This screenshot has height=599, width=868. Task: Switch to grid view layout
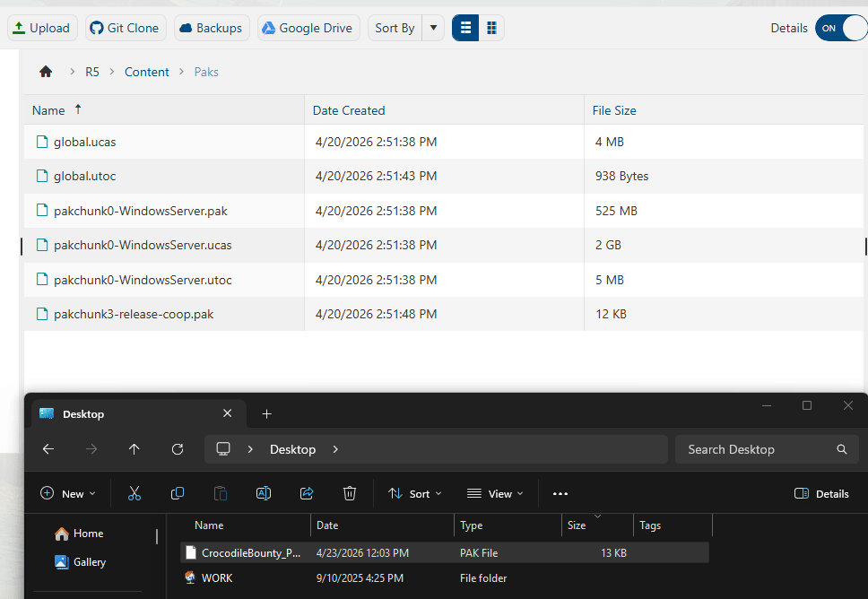pos(491,28)
